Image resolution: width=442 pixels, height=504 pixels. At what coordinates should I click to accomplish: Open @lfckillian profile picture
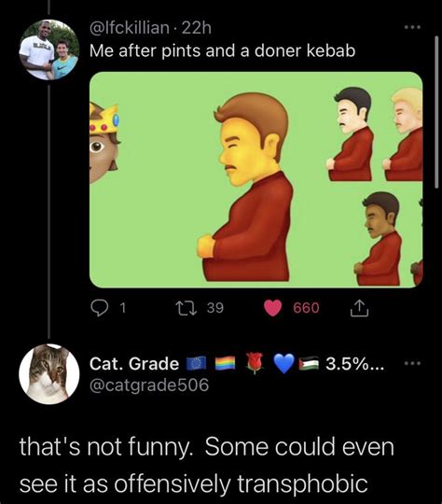point(48,49)
